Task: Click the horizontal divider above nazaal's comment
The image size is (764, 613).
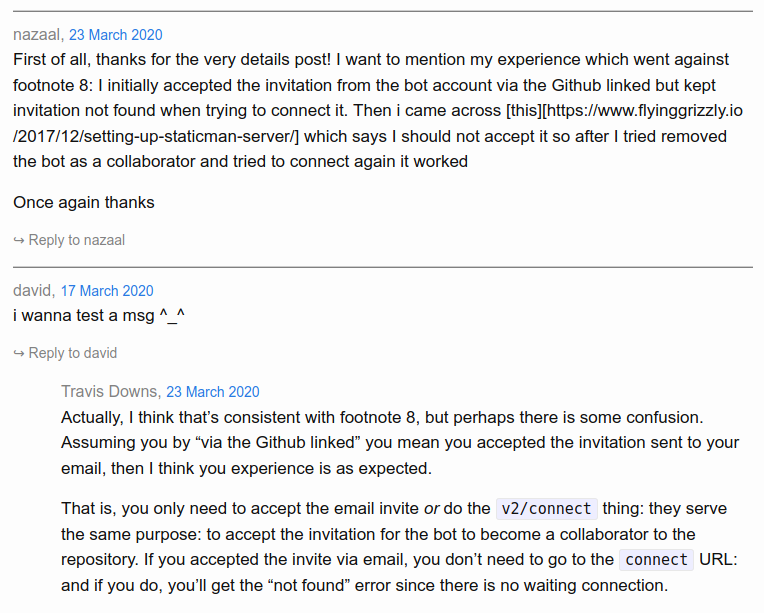Action: click(x=382, y=11)
